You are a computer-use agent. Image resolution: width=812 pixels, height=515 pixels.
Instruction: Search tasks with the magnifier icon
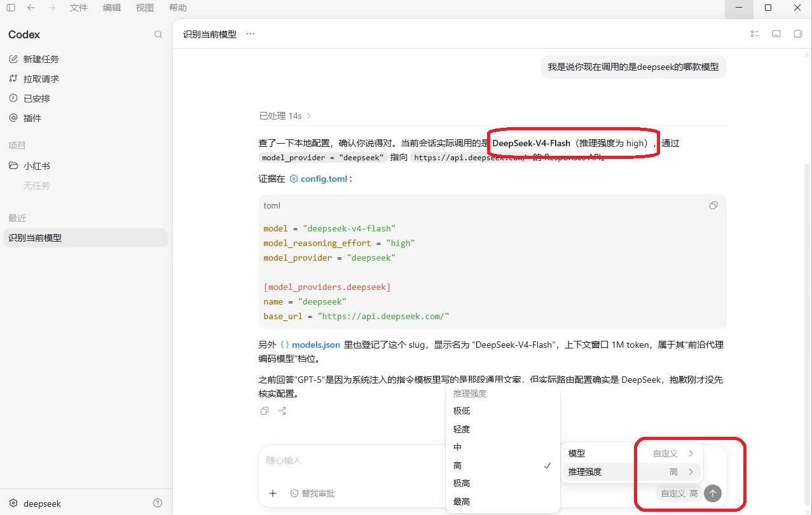[x=158, y=34]
